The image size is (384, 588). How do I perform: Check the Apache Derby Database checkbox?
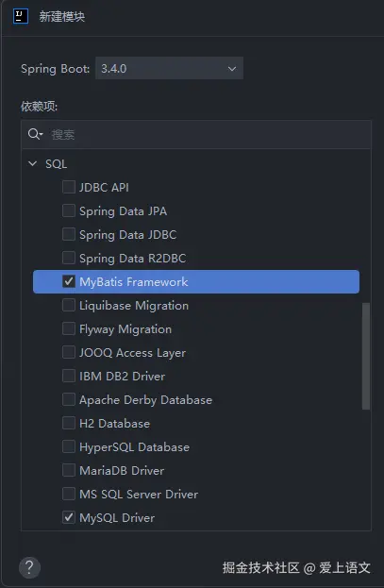(69, 399)
